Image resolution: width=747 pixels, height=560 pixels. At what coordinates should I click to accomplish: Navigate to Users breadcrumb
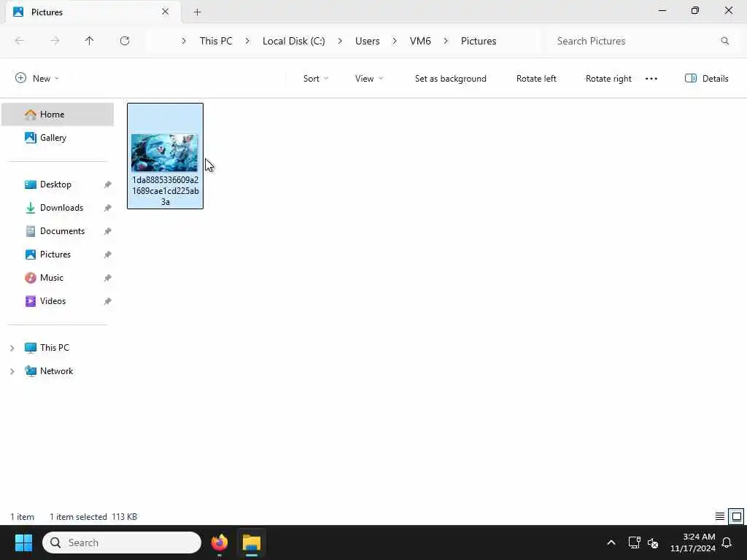tap(368, 41)
